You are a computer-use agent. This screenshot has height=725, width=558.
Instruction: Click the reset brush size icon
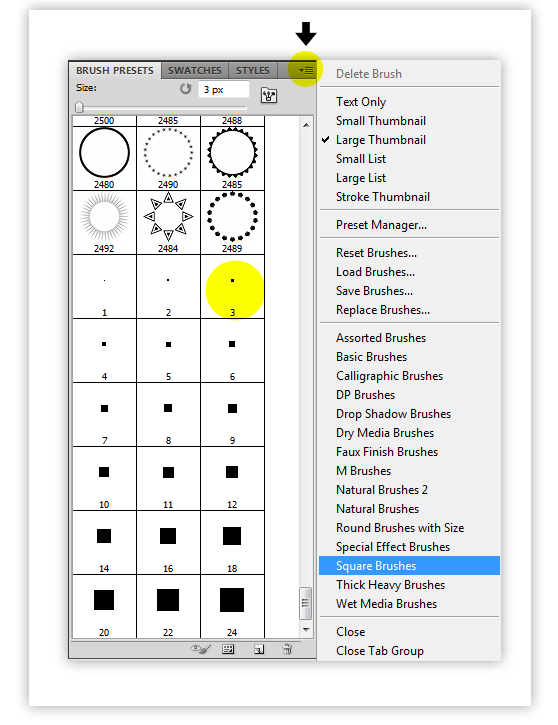(x=185, y=89)
